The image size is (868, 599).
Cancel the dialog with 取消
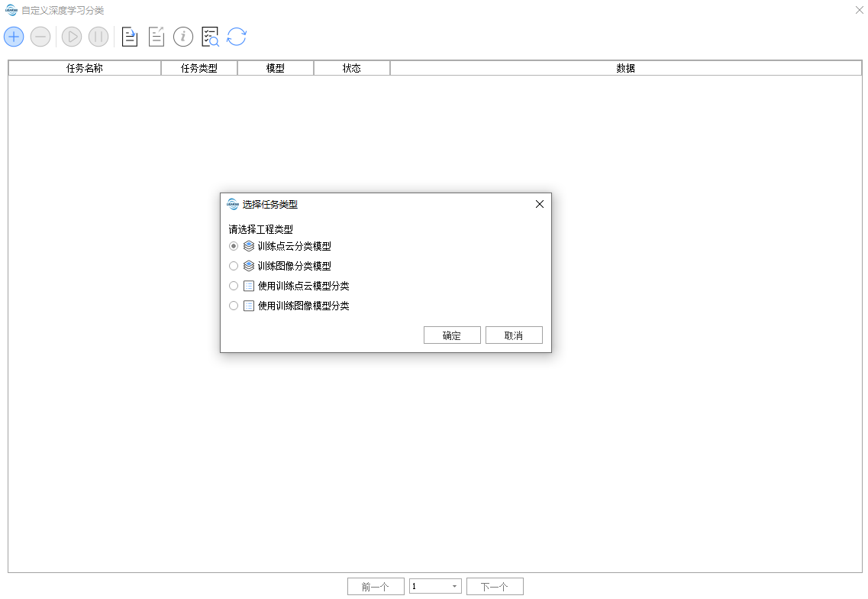[514, 335]
